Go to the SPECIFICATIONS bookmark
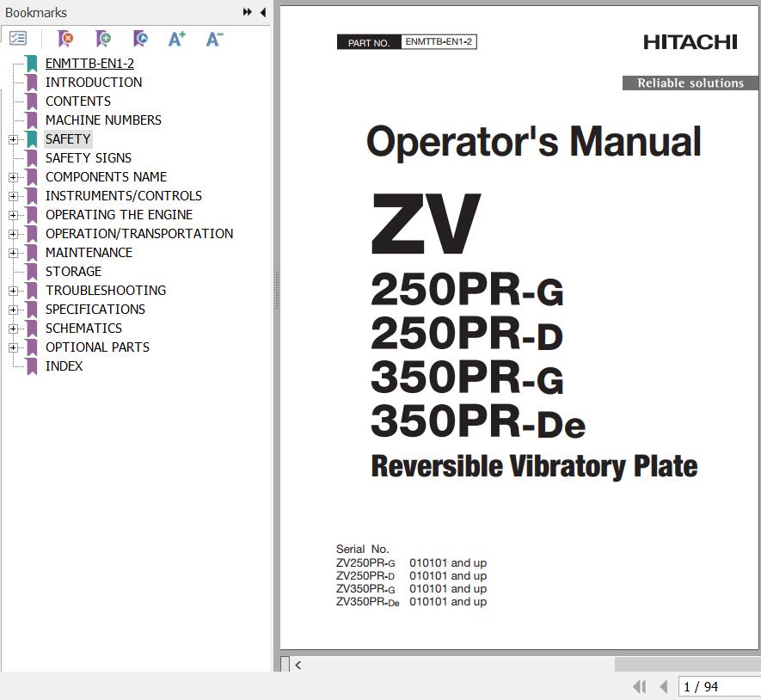 pos(95,310)
